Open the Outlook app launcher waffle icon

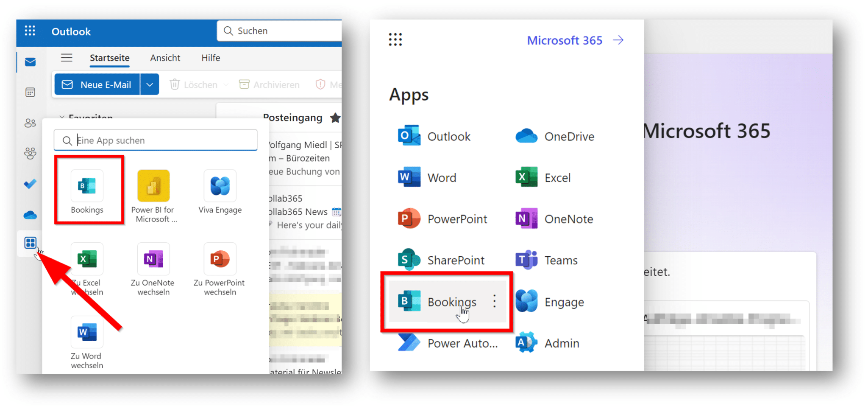coord(30,31)
